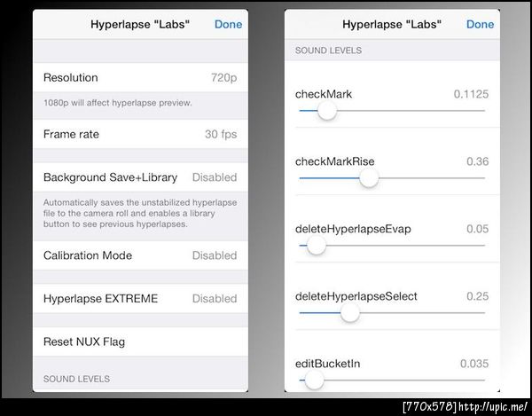Viewport: 532px width, 416px height.
Task: Click SOUND LEVELS header in left panel
Action: [76, 379]
